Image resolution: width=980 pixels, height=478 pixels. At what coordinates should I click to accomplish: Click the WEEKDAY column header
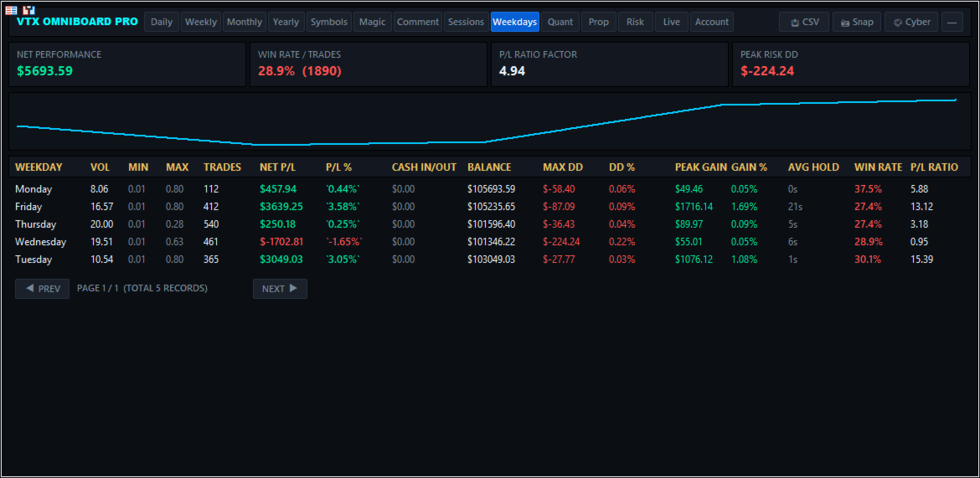[x=39, y=167]
